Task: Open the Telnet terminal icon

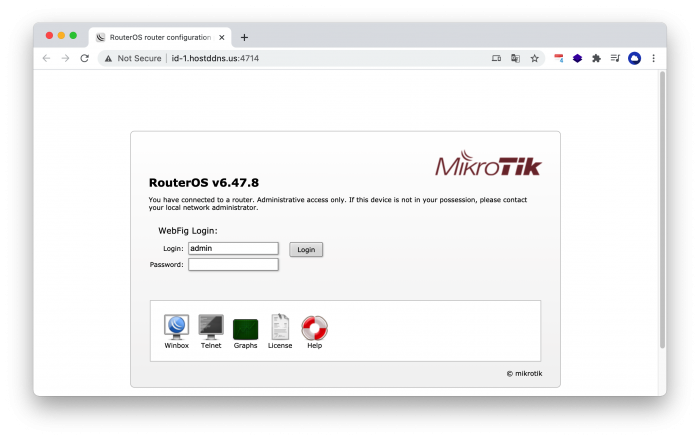Action: [211, 327]
